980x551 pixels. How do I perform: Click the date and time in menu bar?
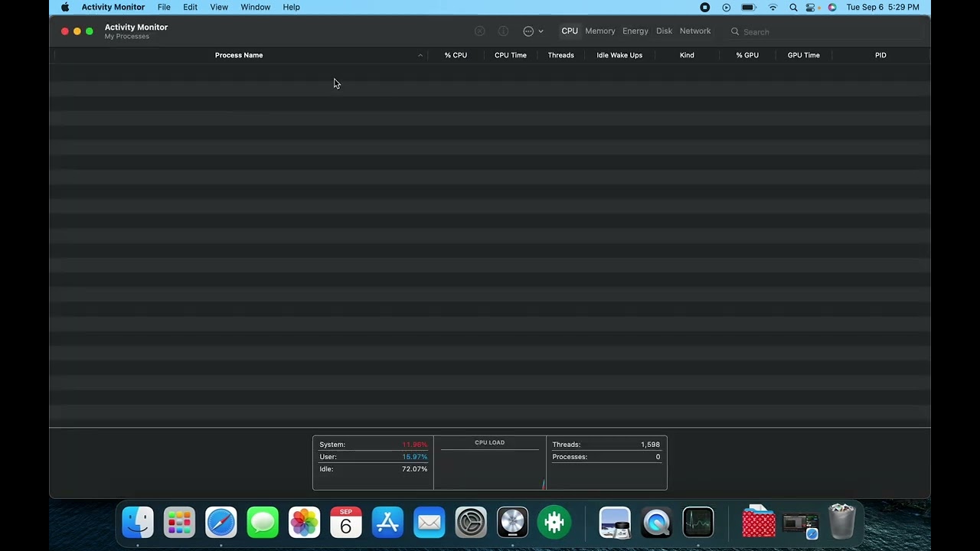coord(883,7)
